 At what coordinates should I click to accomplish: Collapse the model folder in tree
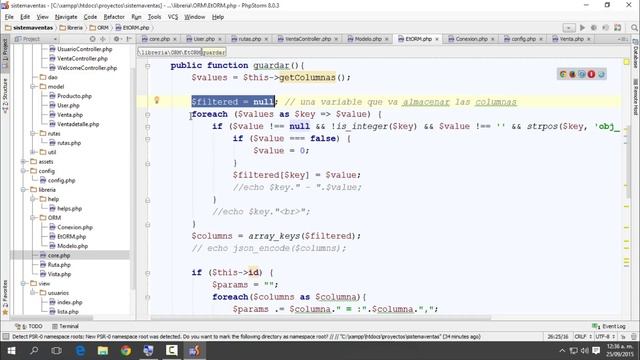(33, 87)
